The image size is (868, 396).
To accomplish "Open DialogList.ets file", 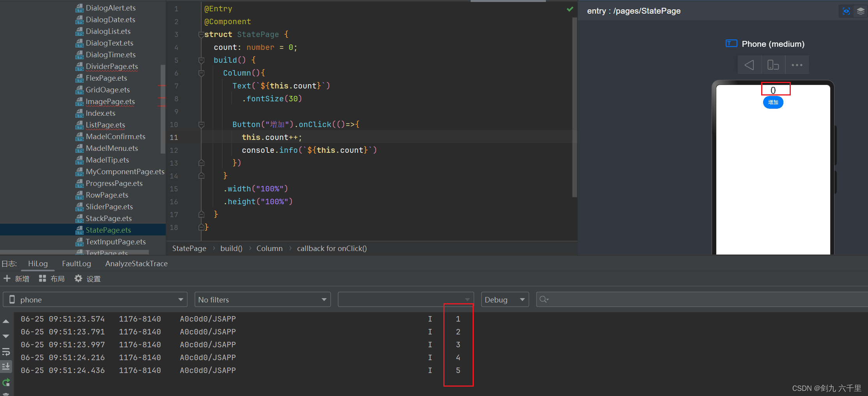I will coord(108,31).
